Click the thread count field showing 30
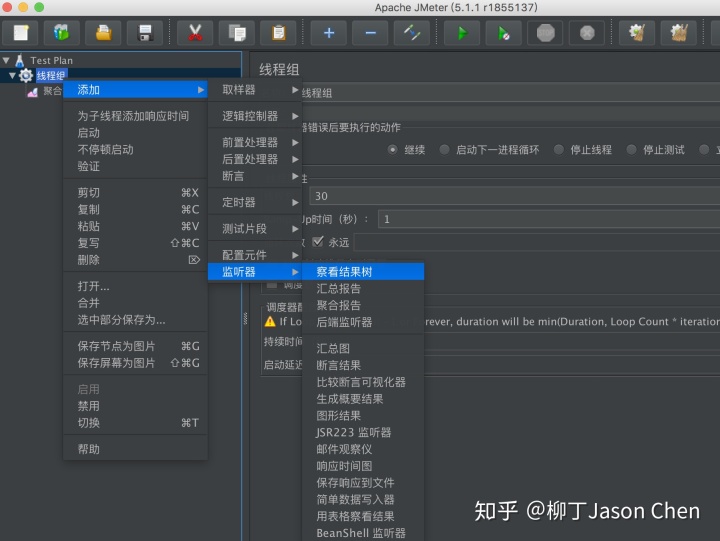720x541 pixels. pos(515,196)
